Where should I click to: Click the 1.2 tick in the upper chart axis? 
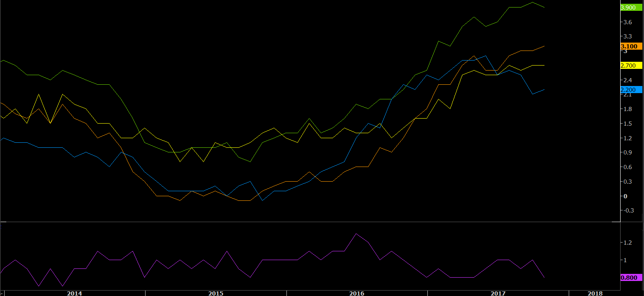(627, 138)
